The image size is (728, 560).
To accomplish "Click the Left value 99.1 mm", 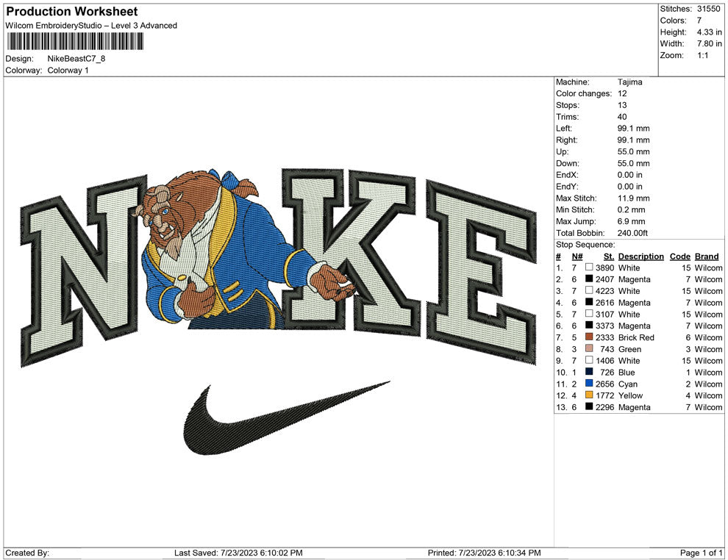I will point(633,128).
